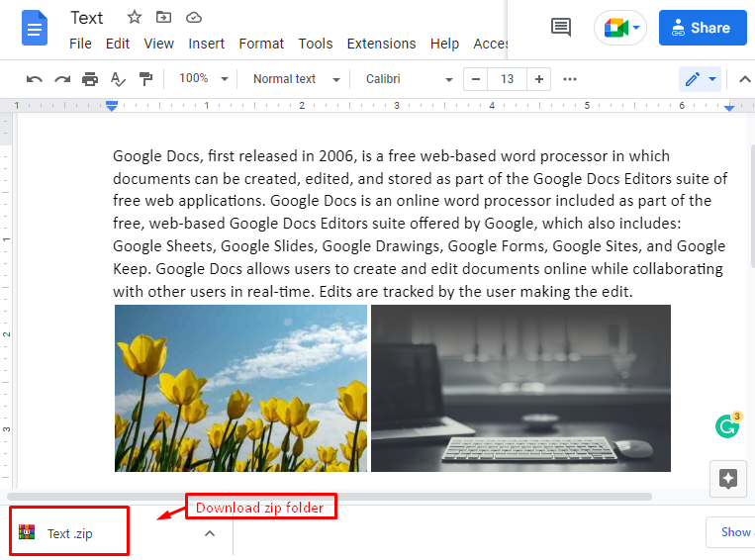Open more toolbar options ellipsis
This screenshot has width=755, height=560.
point(570,79)
